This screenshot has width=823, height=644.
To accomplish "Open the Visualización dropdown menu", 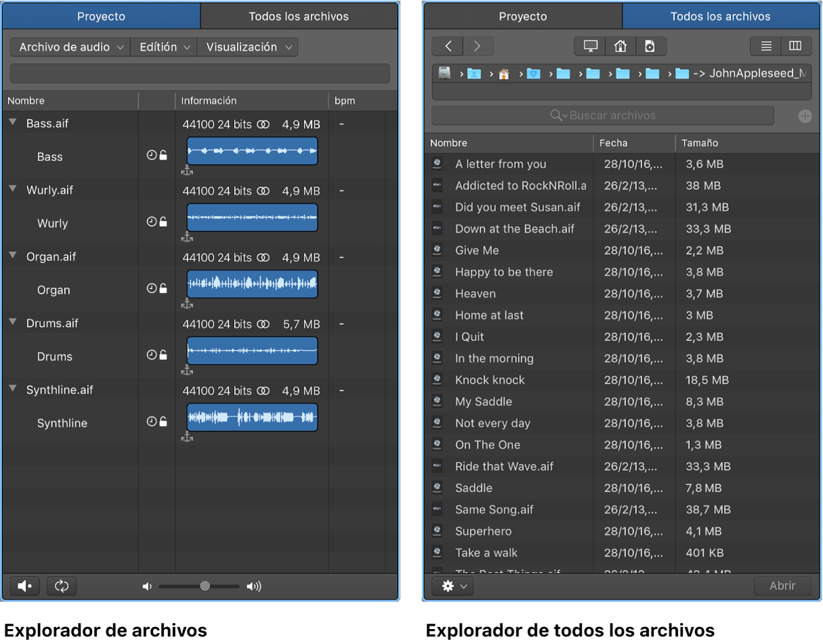I will pyautogui.click(x=248, y=47).
